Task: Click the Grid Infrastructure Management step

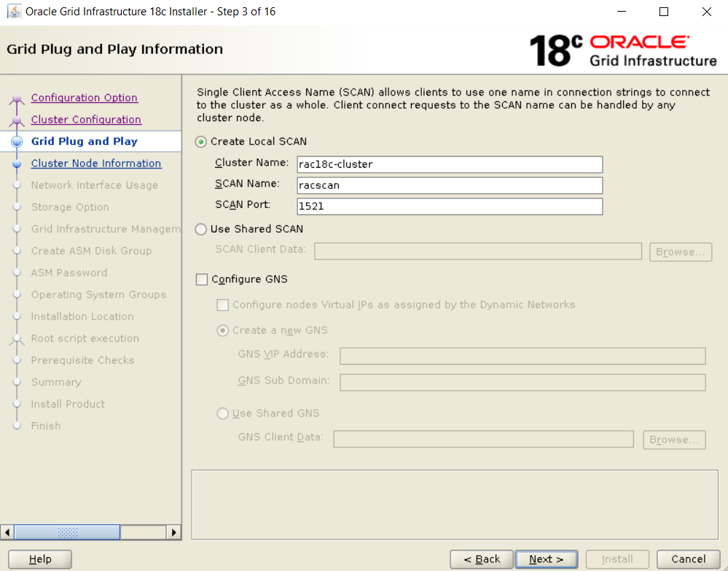Action: 106,228
